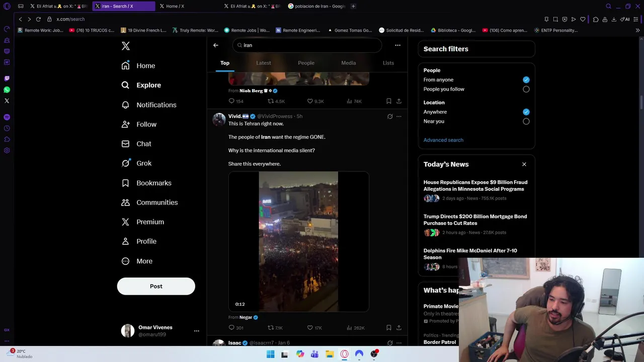Open Vivid post's Grok explain icon
Viewport: 644px width, 362px height.
pyautogui.click(x=390, y=117)
